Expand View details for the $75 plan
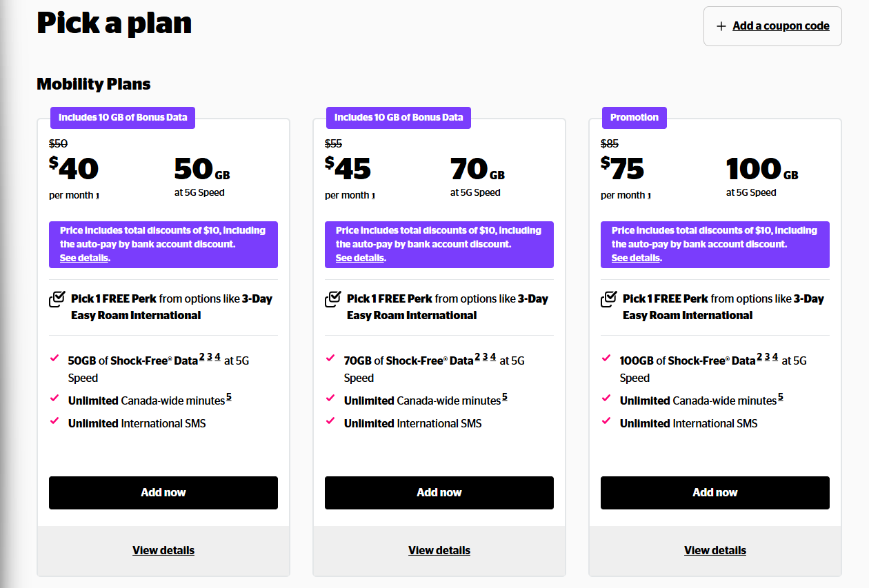Screen dimensions: 869x588 (x=715, y=550)
